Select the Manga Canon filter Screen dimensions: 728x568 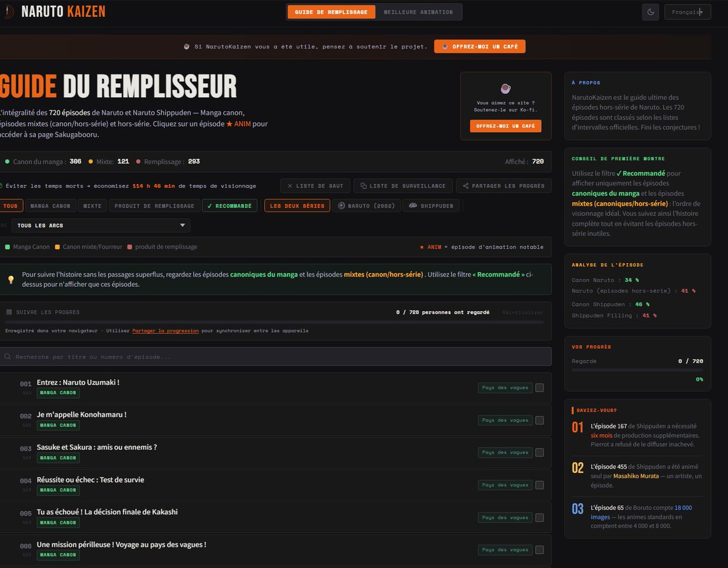(50, 205)
